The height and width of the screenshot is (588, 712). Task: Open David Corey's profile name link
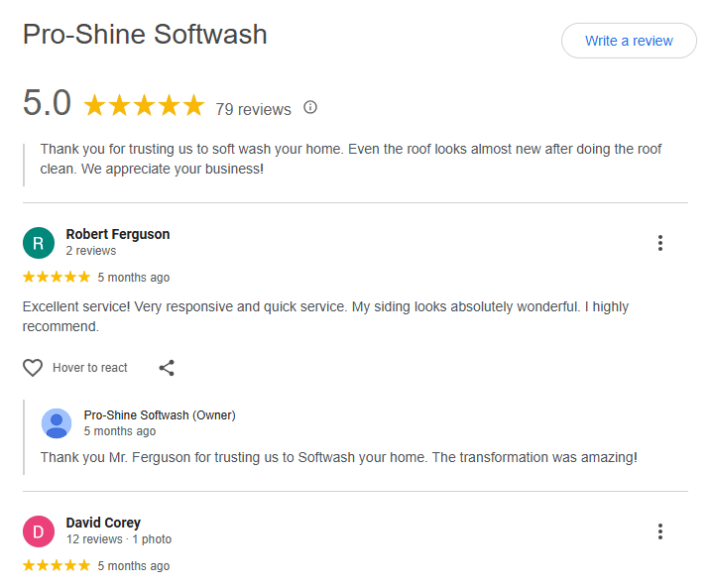103,523
